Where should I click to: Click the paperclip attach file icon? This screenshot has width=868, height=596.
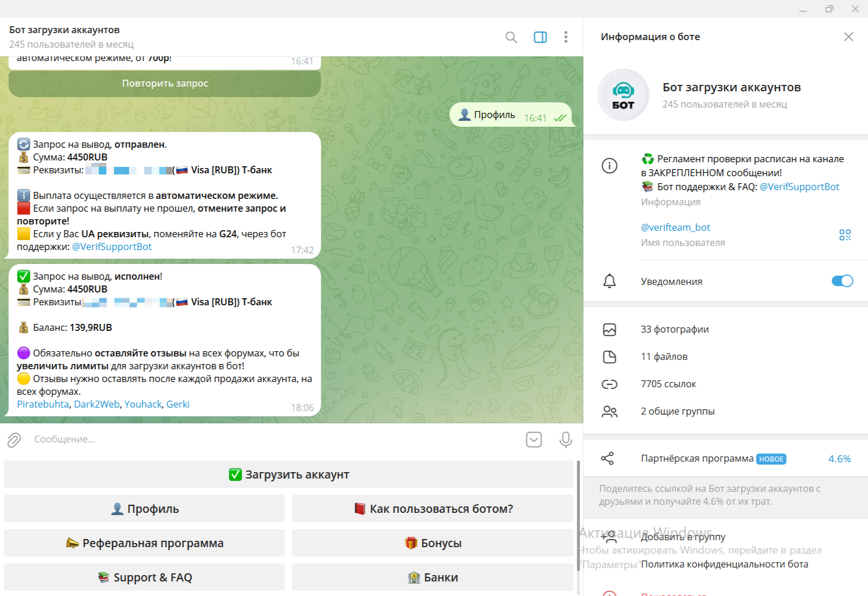(15, 440)
